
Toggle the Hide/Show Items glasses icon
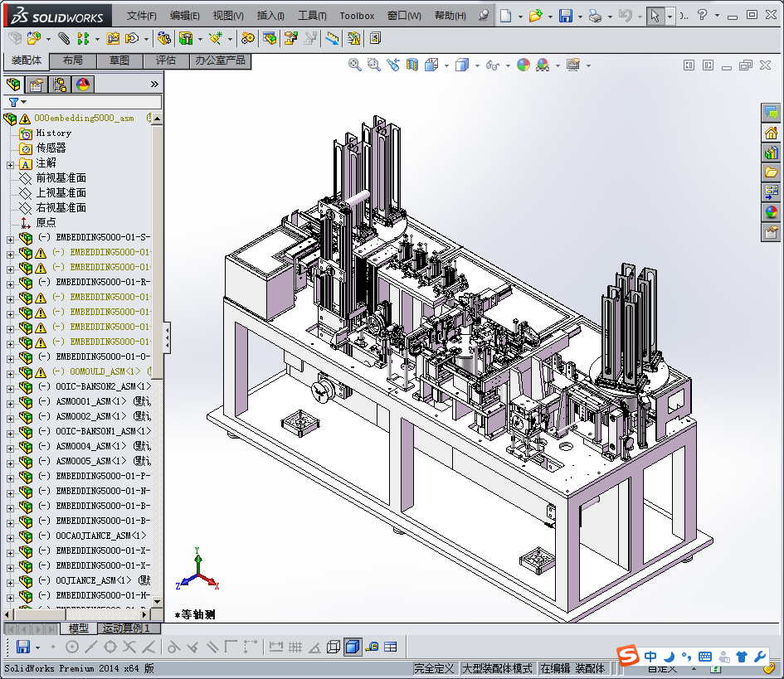[x=493, y=65]
